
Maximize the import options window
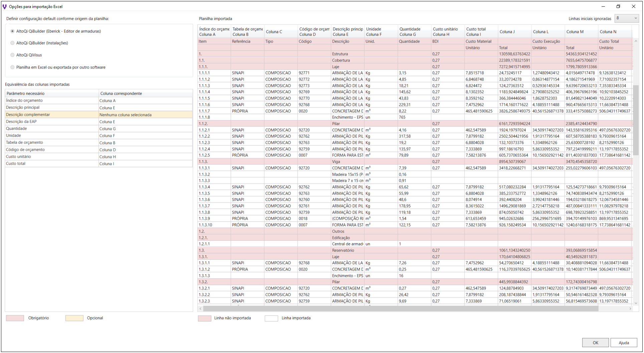click(x=618, y=6)
